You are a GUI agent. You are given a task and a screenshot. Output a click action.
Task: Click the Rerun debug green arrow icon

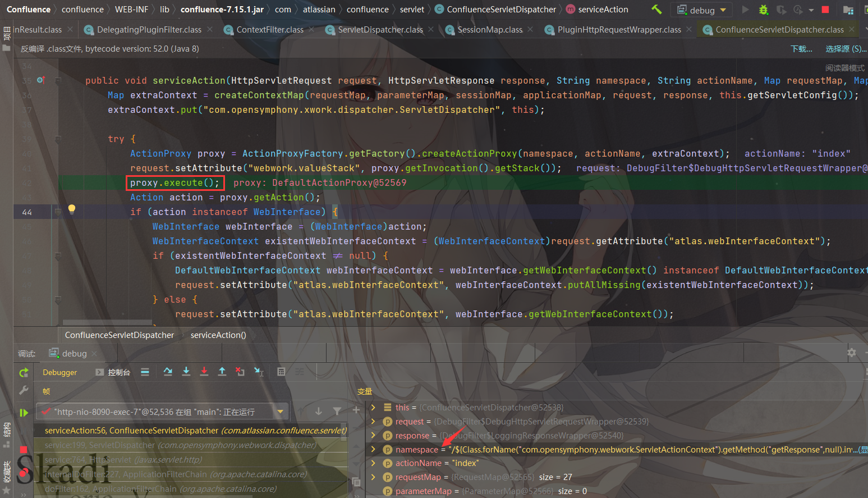tap(24, 372)
